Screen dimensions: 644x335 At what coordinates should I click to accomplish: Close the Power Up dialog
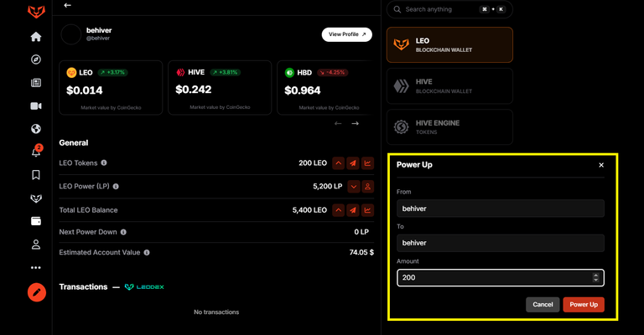point(601,165)
